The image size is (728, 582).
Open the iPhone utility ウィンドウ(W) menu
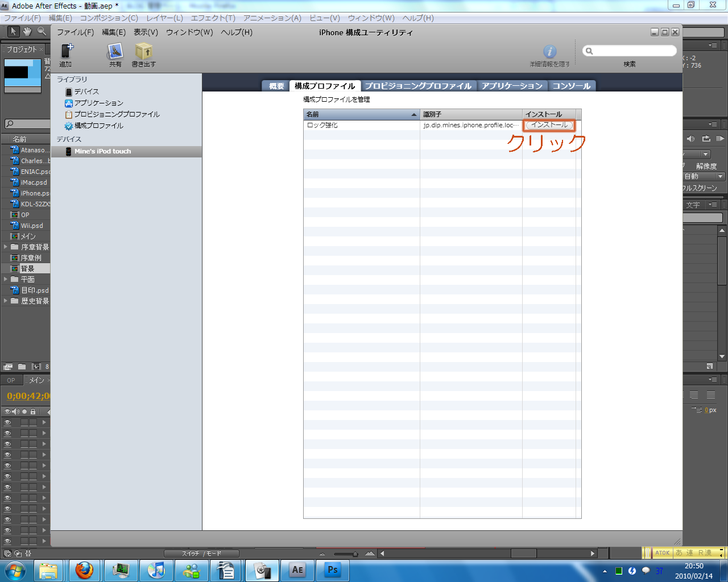[x=189, y=32]
